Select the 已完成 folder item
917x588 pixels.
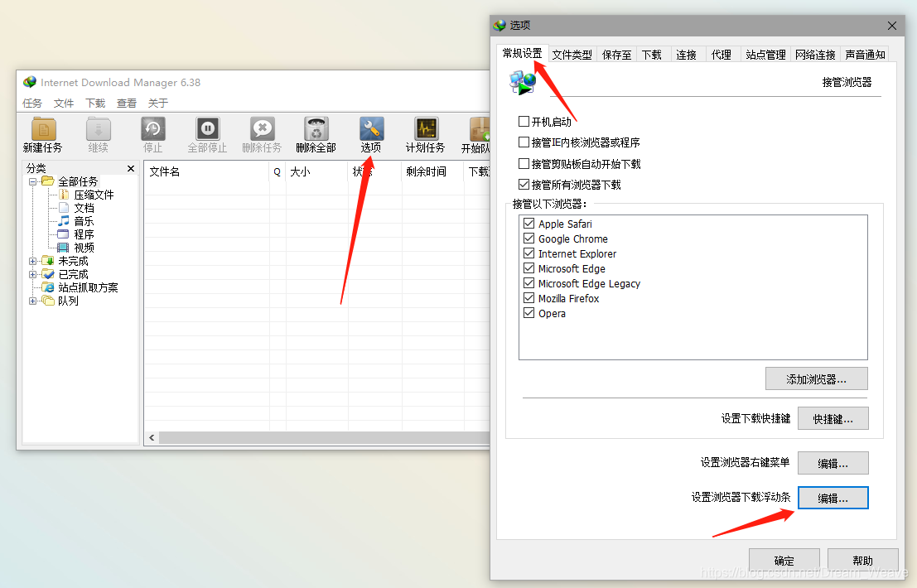click(x=73, y=274)
